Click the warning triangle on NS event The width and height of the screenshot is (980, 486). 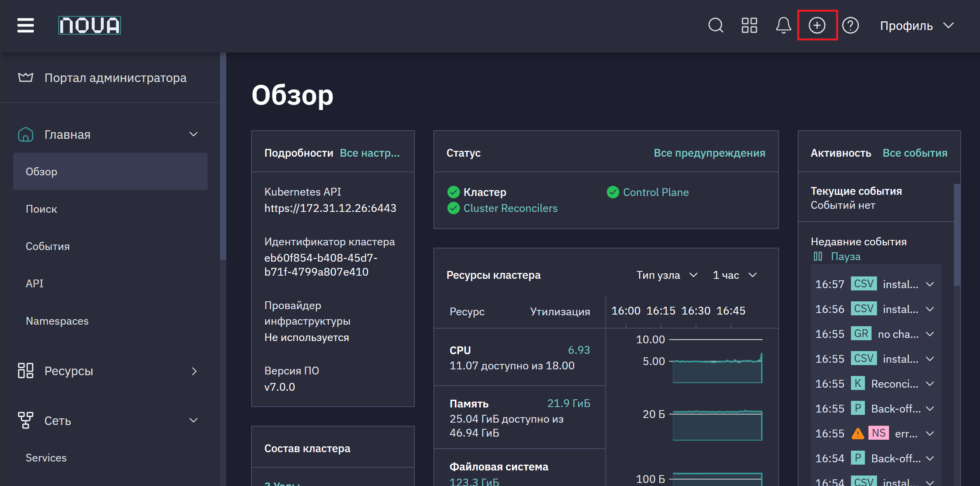[x=858, y=433]
